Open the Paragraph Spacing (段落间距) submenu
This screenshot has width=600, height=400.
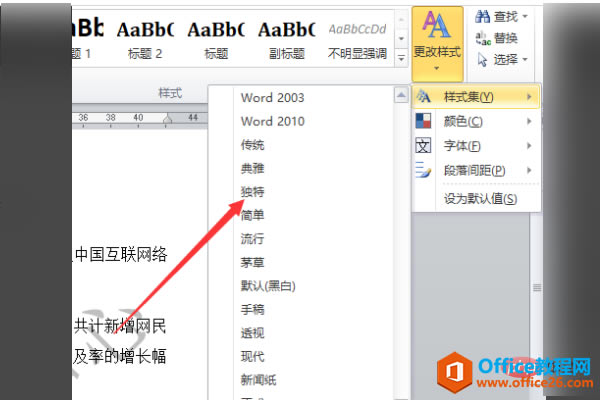pyautogui.click(x=476, y=170)
